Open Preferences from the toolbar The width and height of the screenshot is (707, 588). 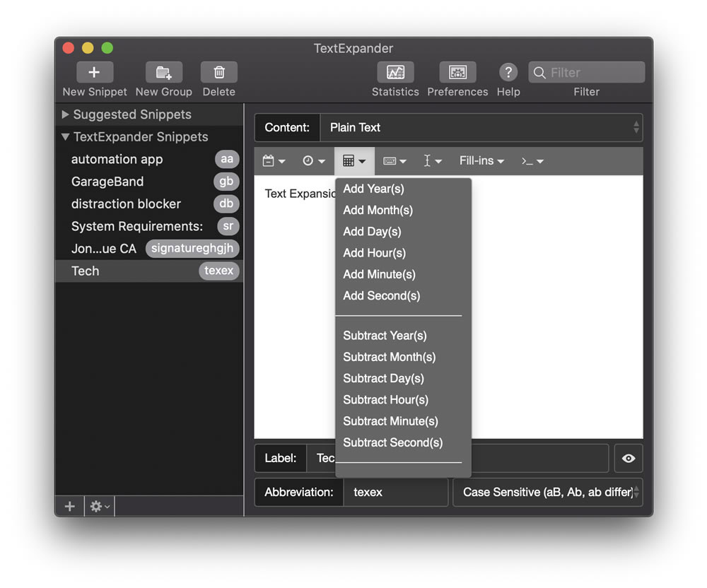point(457,72)
